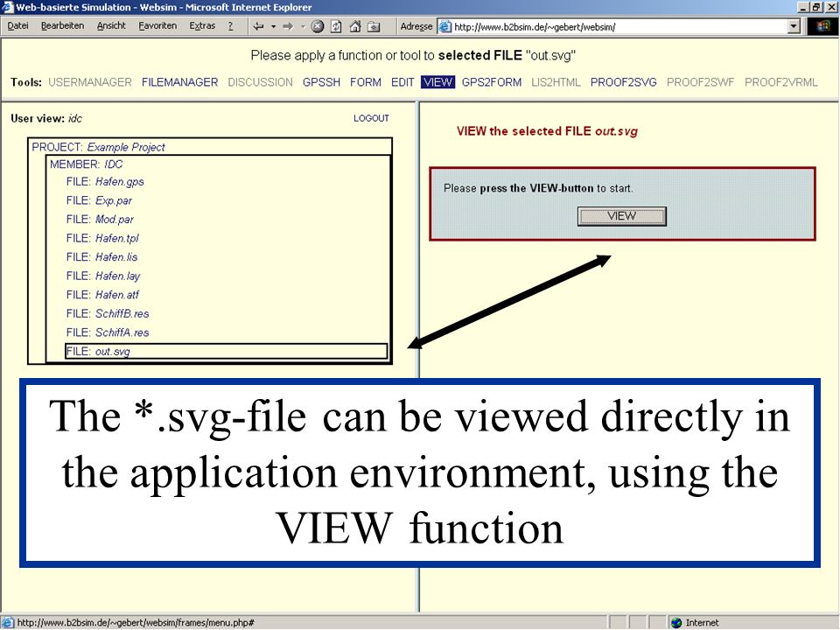The height and width of the screenshot is (630, 840).
Task: Select the PROOF2VRML tool
Action: pos(781,82)
